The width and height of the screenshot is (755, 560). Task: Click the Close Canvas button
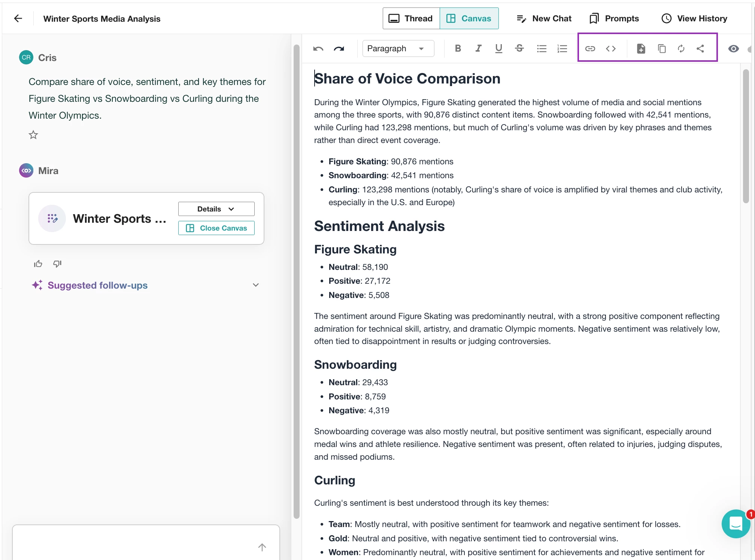pos(216,228)
